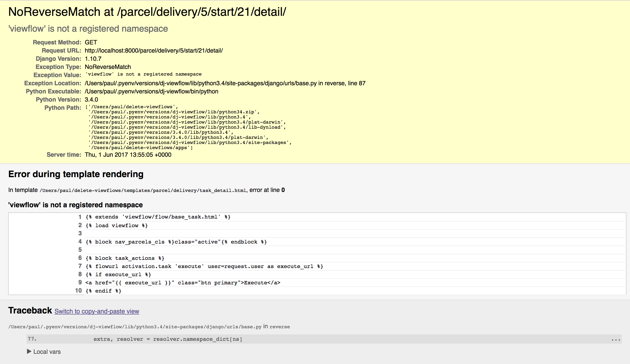Image resolution: width=630 pixels, height=364 pixels.
Task: Click the monospace Exception Value text
Action: (x=143, y=74)
